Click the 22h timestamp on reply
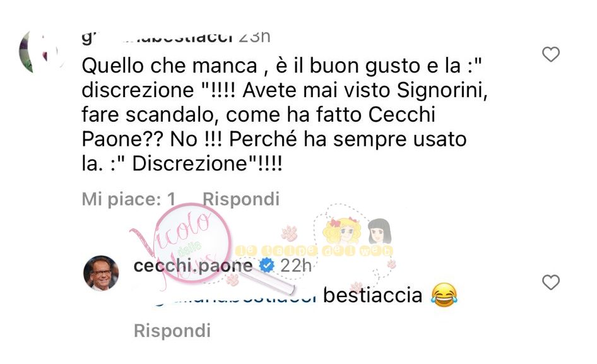597x364 pixels. click(x=296, y=266)
